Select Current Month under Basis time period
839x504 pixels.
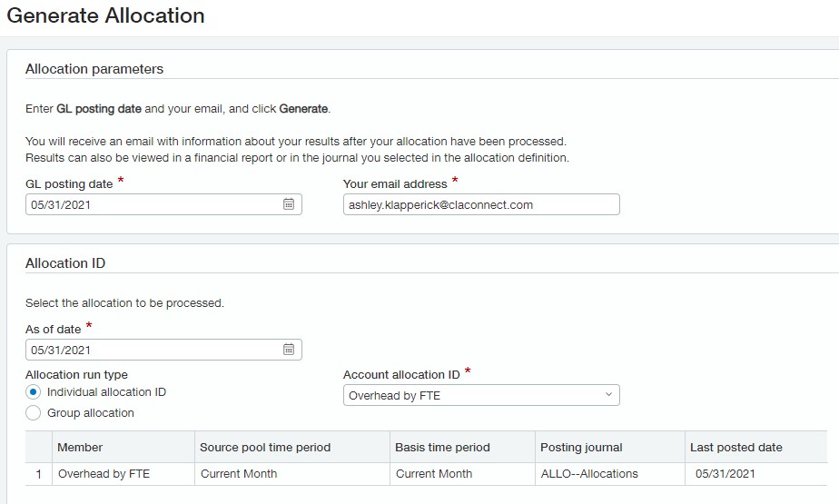point(434,473)
